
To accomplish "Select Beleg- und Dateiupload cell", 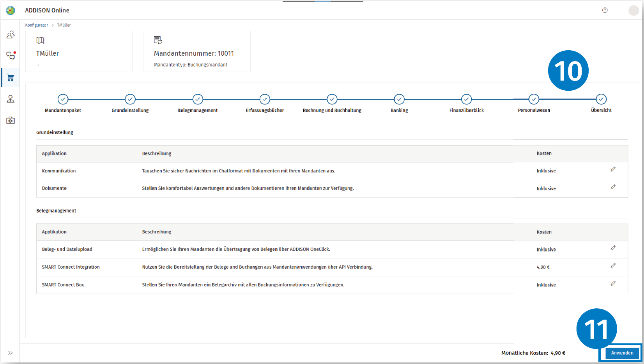I will tap(67, 249).
